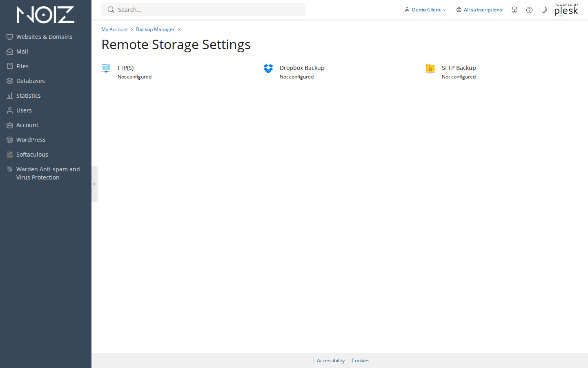
Task: Open All subscriptions selector
Action: click(479, 10)
